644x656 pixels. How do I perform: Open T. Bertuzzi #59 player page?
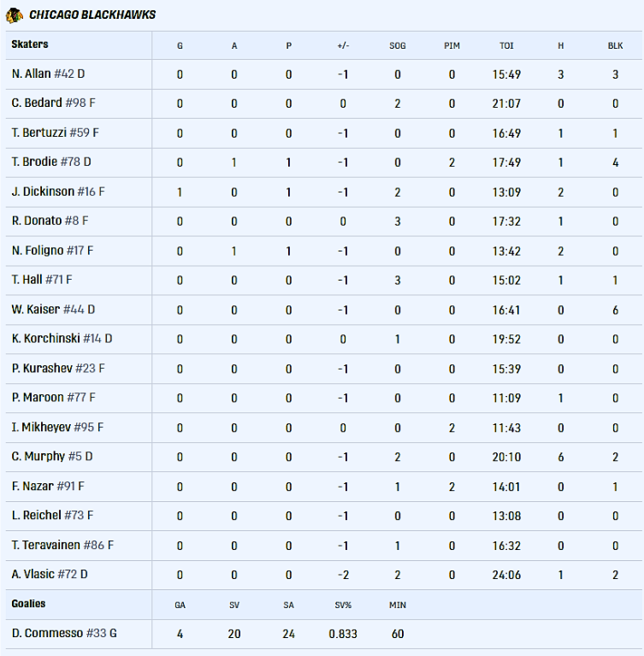click(56, 133)
